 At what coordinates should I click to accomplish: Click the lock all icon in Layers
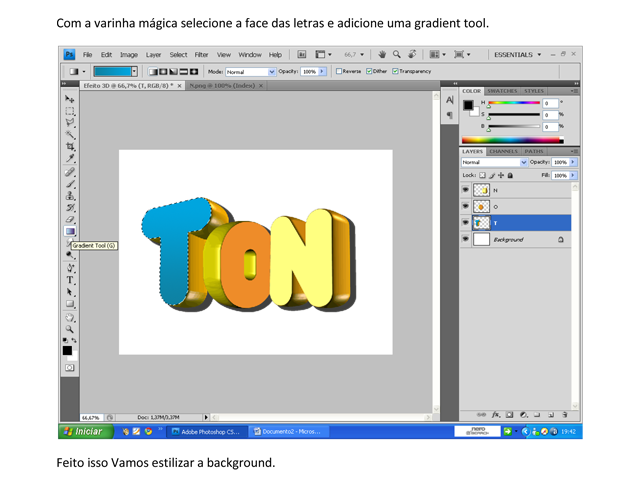[510, 175]
